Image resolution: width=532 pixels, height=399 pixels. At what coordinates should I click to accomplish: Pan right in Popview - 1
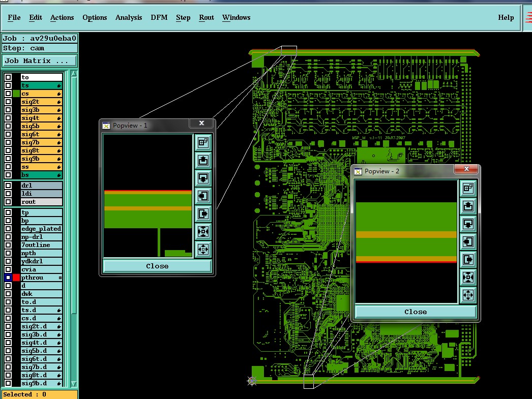(203, 213)
